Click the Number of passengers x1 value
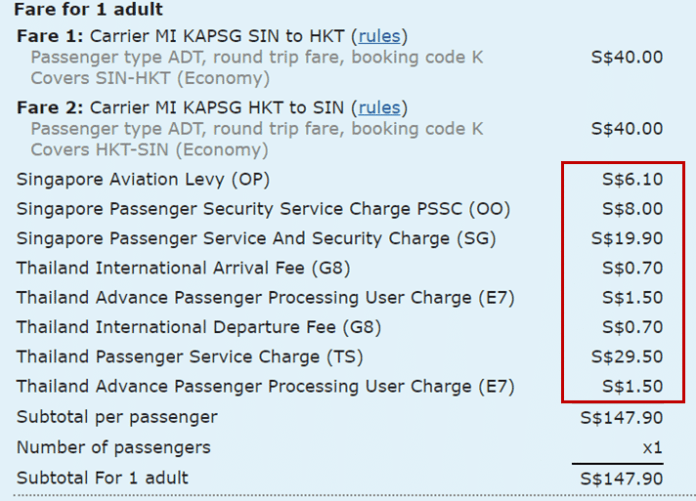The image size is (696, 501). (x=652, y=448)
